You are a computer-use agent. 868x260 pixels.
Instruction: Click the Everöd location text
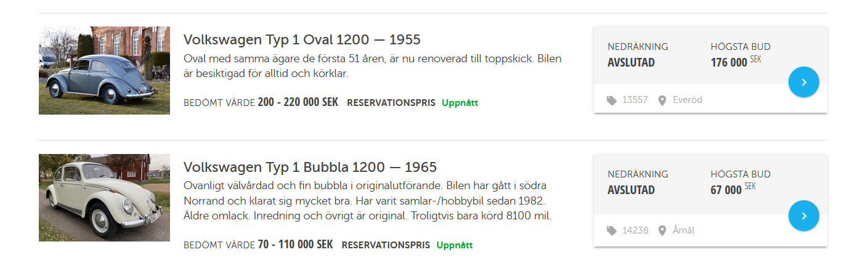[x=688, y=100]
